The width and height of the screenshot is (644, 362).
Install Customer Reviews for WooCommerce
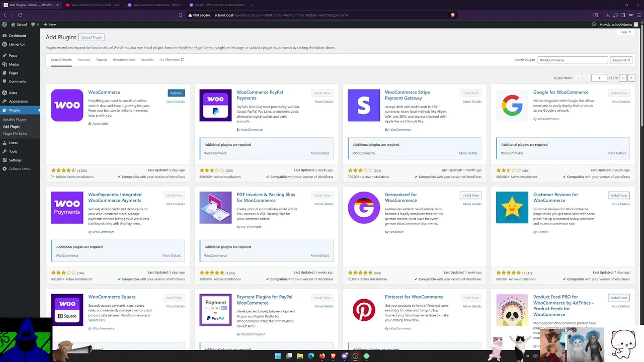(619, 195)
